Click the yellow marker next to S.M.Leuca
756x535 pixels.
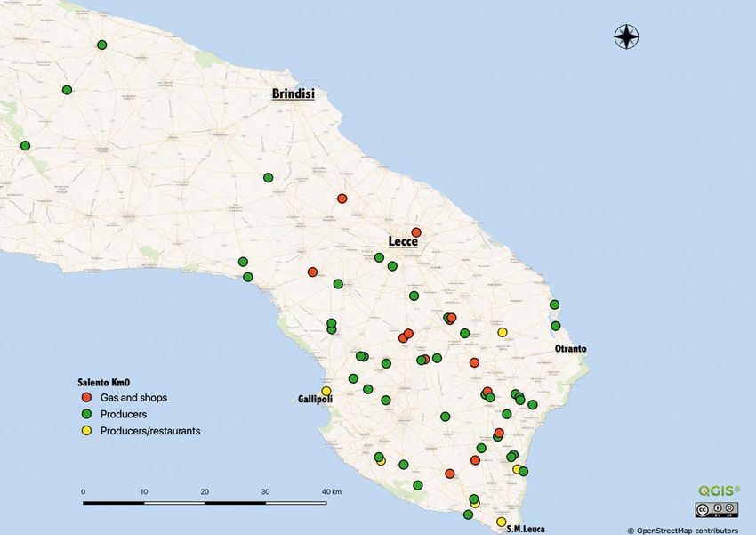(502, 522)
